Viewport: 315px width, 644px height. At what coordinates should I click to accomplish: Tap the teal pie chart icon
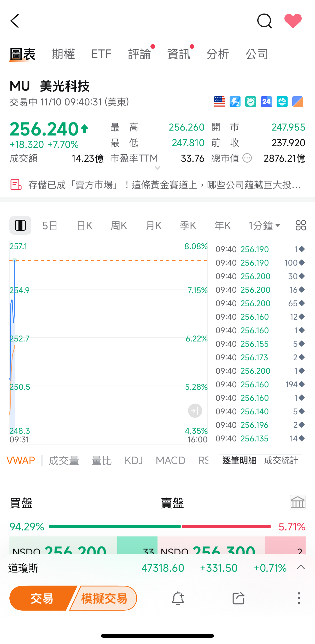[282, 102]
